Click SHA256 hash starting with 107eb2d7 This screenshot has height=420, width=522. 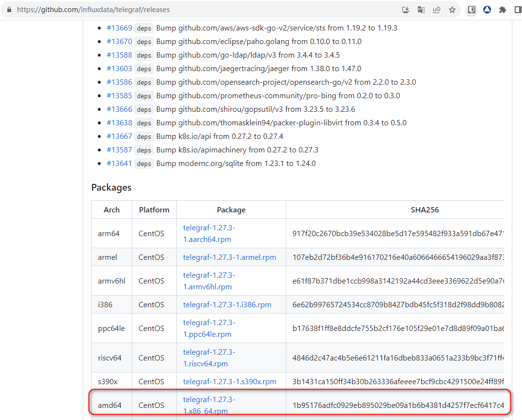pos(398,257)
